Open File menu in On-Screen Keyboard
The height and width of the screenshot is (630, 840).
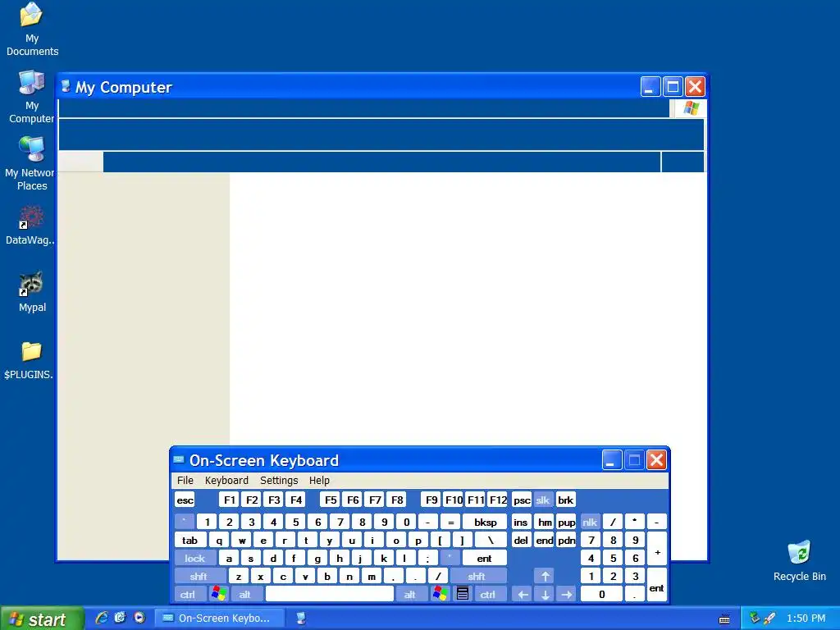[x=185, y=480]
